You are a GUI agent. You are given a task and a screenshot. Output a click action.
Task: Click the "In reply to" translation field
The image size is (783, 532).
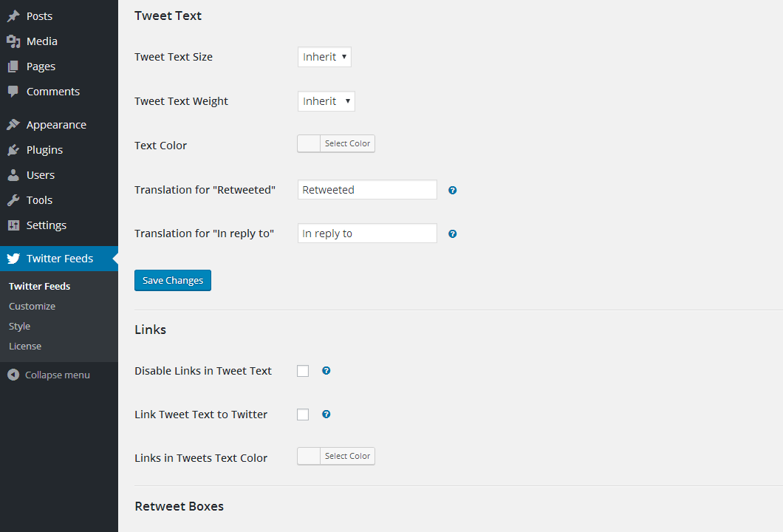pos(367,233)
